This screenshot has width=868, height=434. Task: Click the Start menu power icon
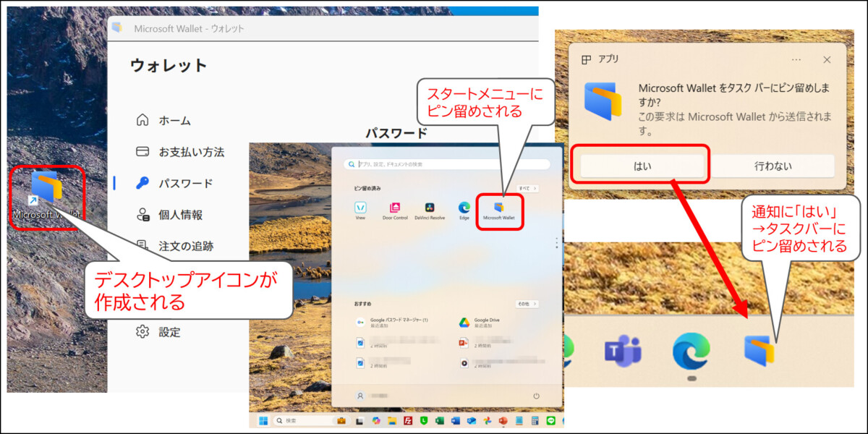[536, 396]
